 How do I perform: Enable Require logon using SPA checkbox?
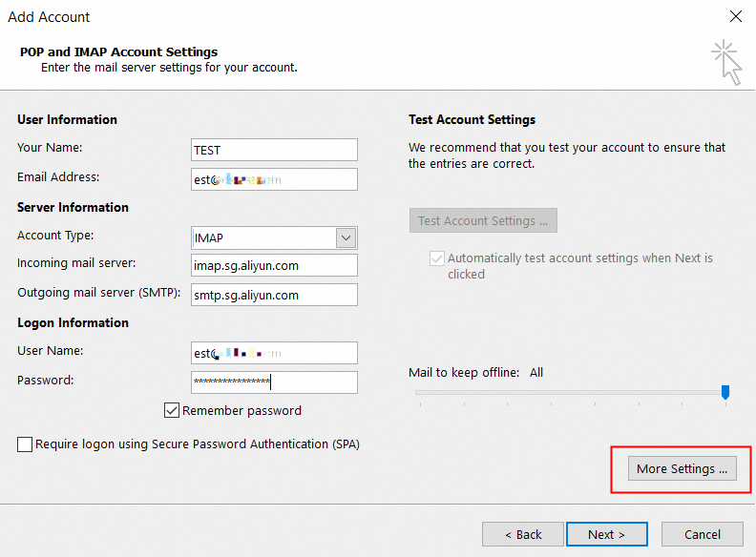click(25, 444)
